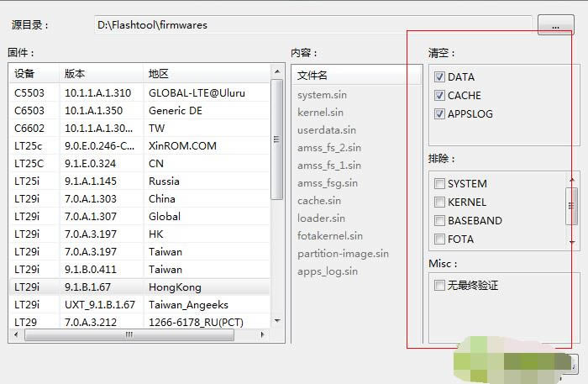Click the source folder path field
The image size is (588, 384).
[x=312, y=25]
